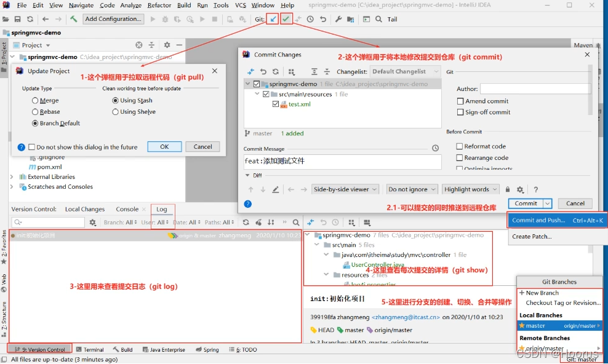608x364 pixels.
Task: Open the Settings wrench icon in toolbar
Action: coord(338,19)
